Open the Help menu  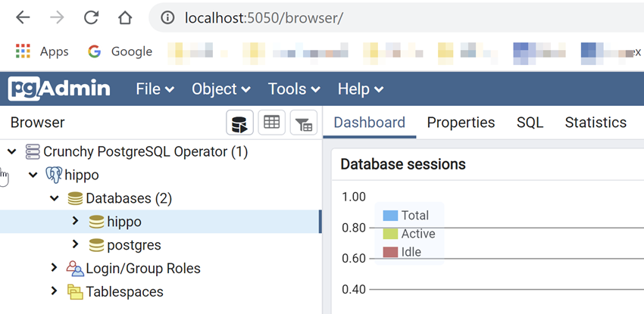click(360, 89)
